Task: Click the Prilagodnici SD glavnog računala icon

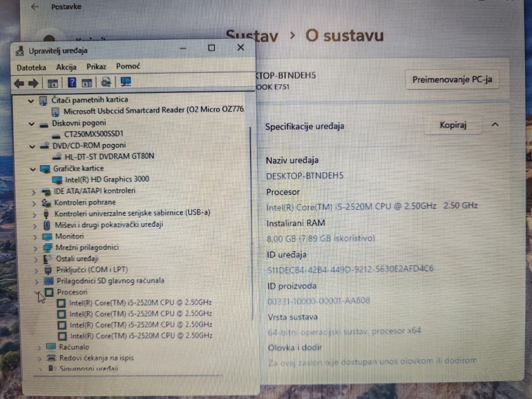Action: (x=49, y=281)
